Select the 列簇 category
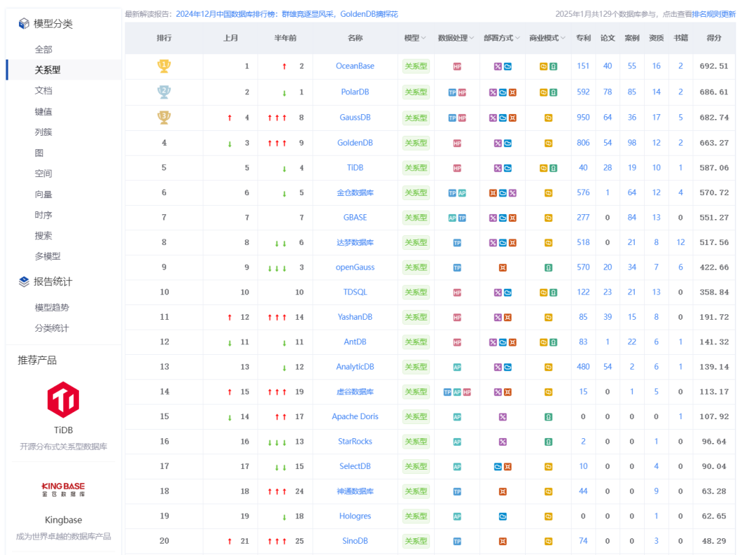 click(43, 132)
